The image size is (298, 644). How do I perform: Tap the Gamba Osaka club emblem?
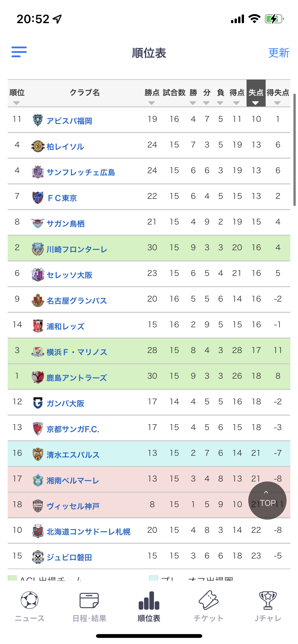click(x=38, y=403)
